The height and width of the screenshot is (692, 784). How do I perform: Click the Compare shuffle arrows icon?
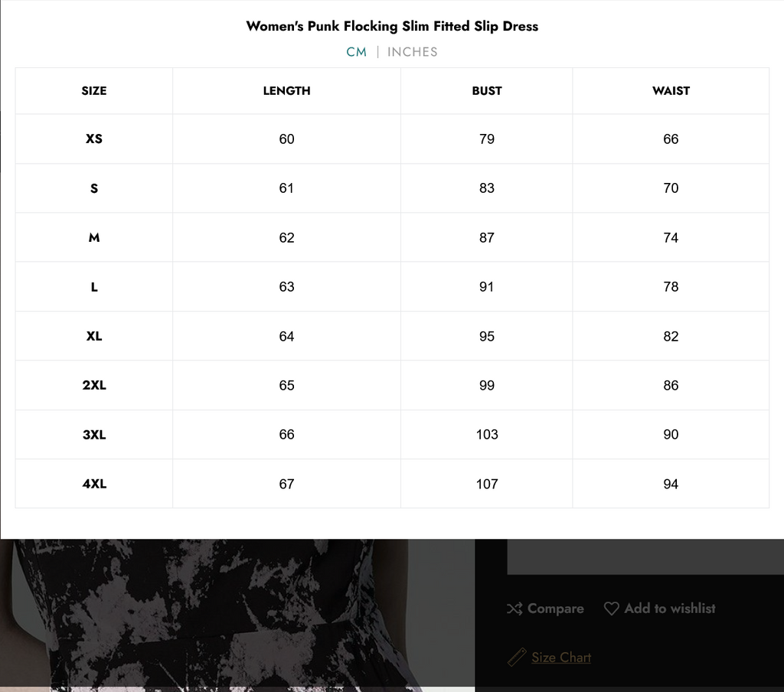[x=514, y=609]
